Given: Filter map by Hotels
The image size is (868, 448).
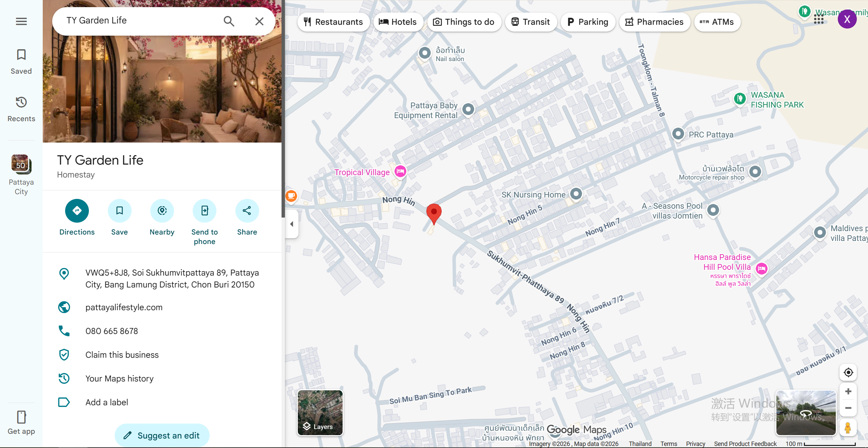Looking at the screenshot, I should point(398,22).
